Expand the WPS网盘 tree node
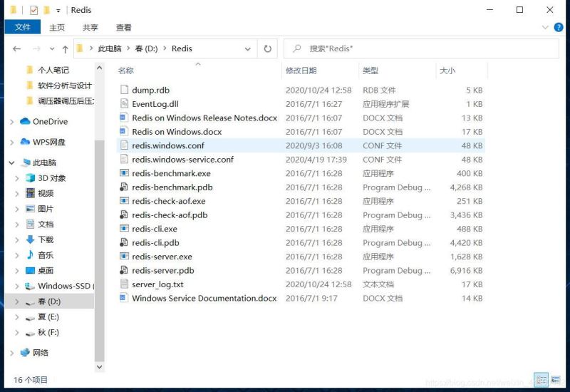Screen dimensions: 570x392 [11, 142]
